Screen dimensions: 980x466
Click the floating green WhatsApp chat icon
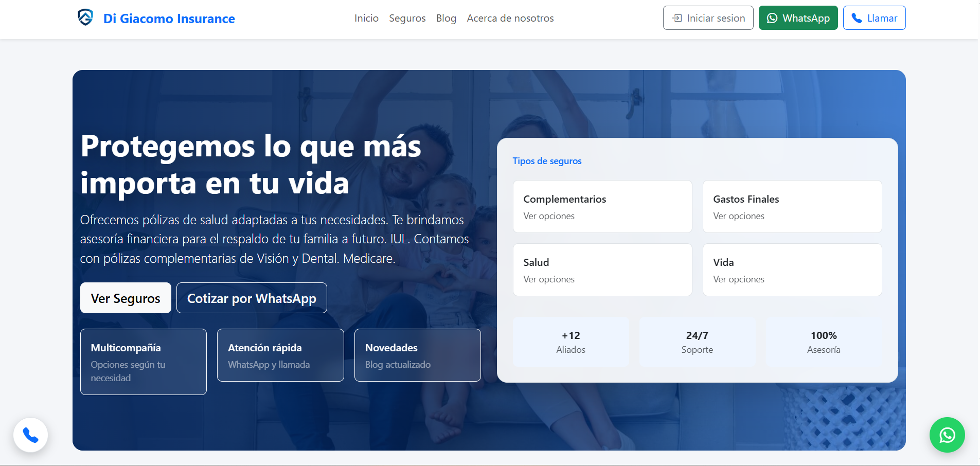point(947,435)
